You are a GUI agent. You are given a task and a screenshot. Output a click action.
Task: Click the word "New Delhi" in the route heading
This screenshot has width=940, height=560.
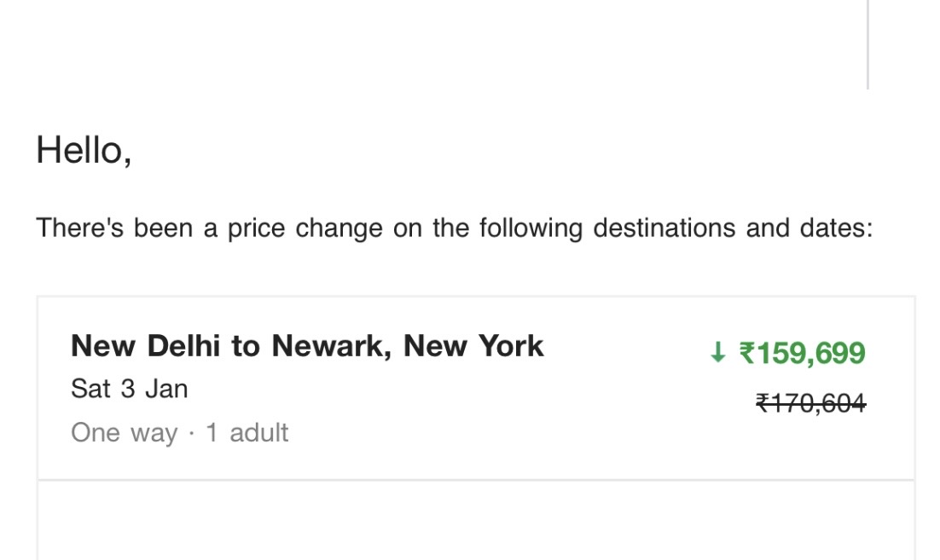point(147,346)
